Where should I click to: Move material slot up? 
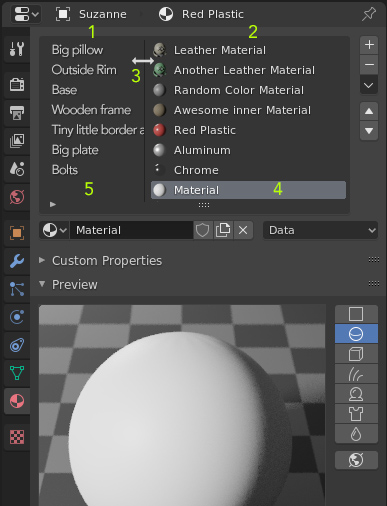(369, 111)
